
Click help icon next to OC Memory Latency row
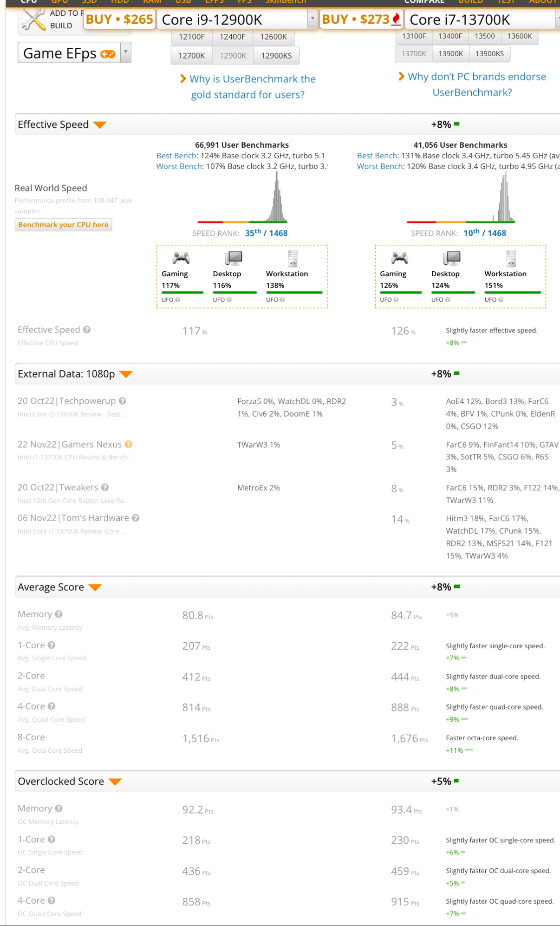point(59,809)
